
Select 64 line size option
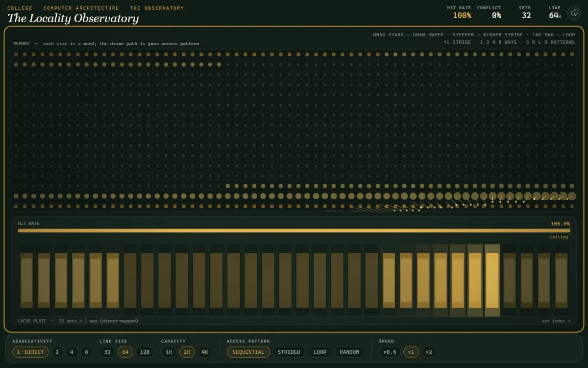click(x=125, y=352)
